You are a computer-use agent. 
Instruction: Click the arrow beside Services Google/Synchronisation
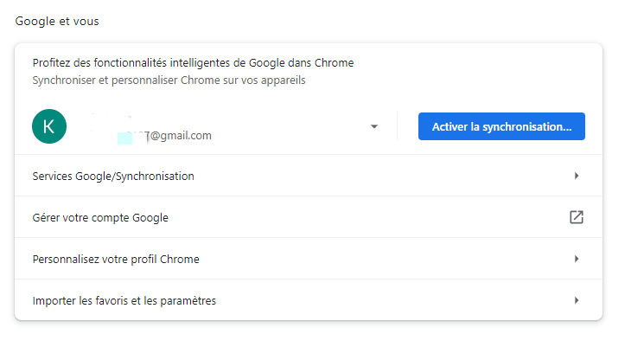tap(577, 176)
